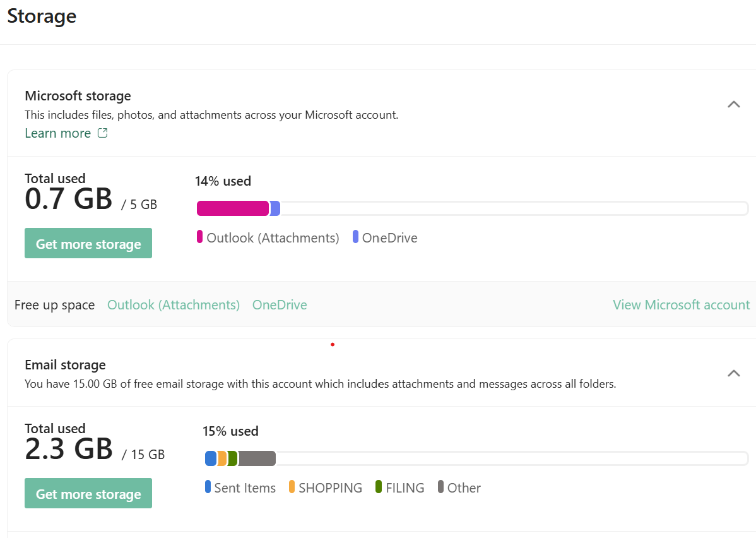Click the purple OneDrive bar segment
The image size is (756, 538).
point(275,208)
